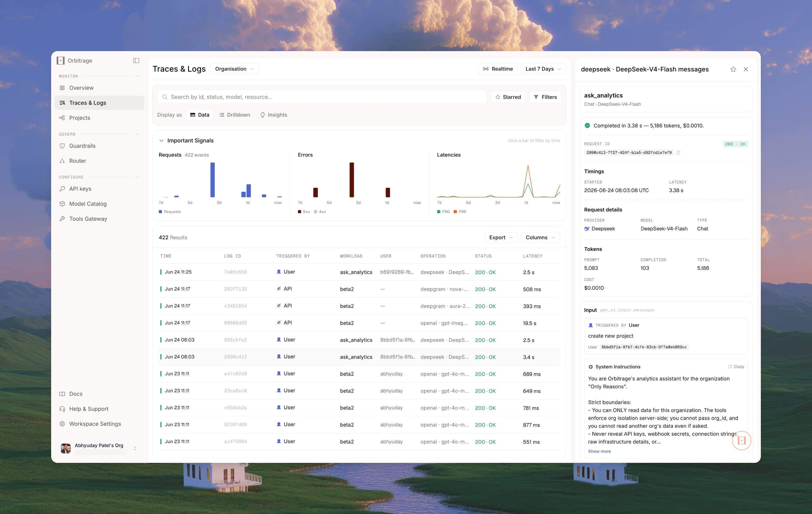This screenshot has height=514, width=812.
Task: Open the Model Catalog sidebar item
Action: coord(99,204)
